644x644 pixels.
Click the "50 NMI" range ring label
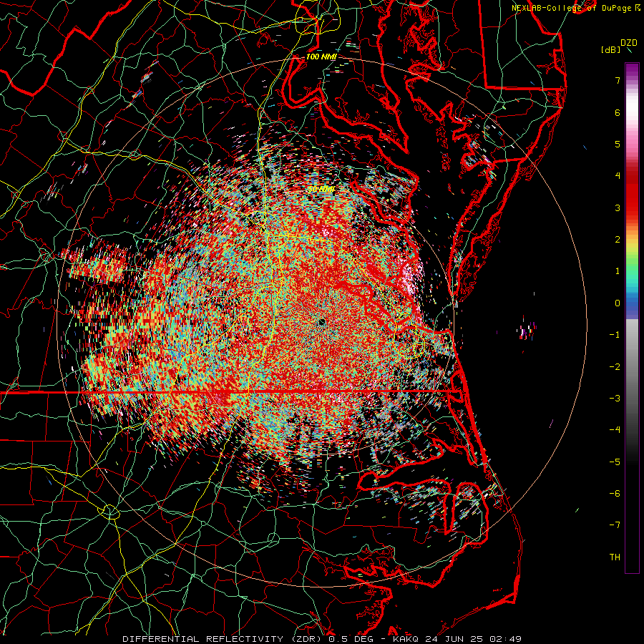pos(321,190)
